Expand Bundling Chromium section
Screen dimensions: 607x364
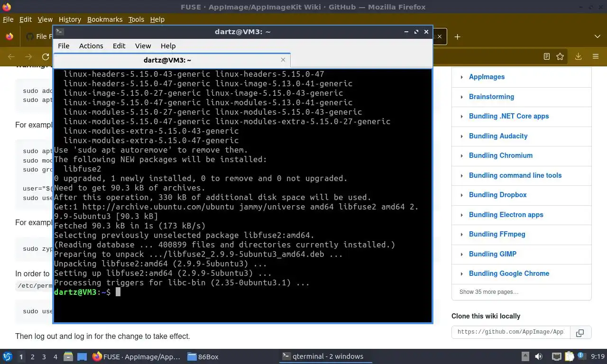pyautogui.click(x=461, y=155)
